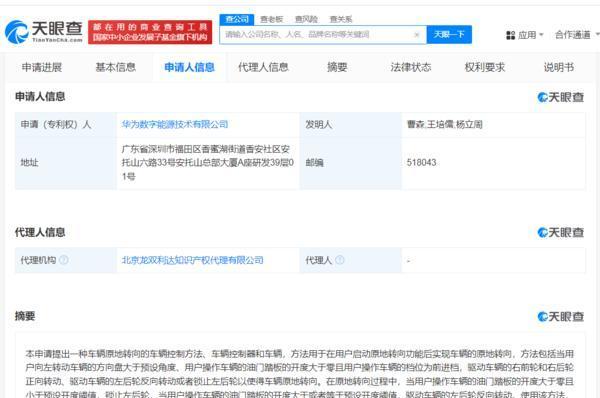Open the 合作通道 dropdown
This screenshot has width=600, height=398.
[x=577, y=35]
